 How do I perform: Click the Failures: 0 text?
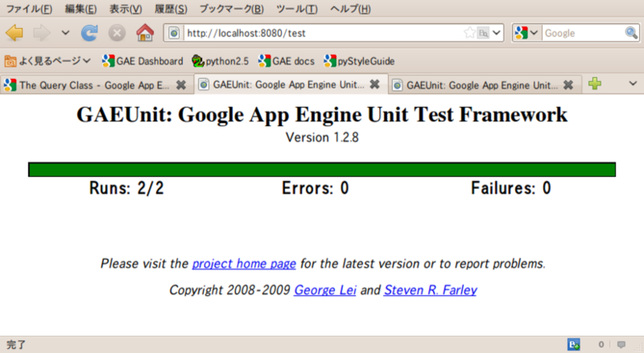511,188
